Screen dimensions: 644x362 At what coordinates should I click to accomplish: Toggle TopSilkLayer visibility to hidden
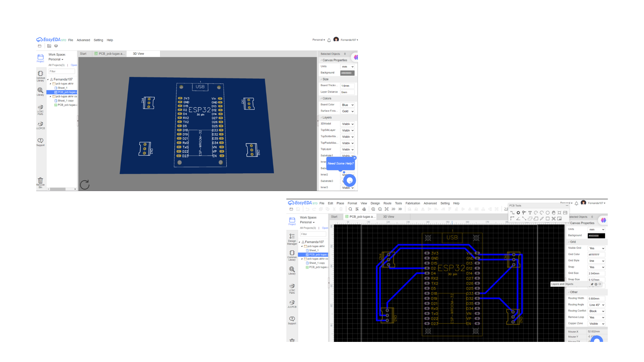point(347,130)
